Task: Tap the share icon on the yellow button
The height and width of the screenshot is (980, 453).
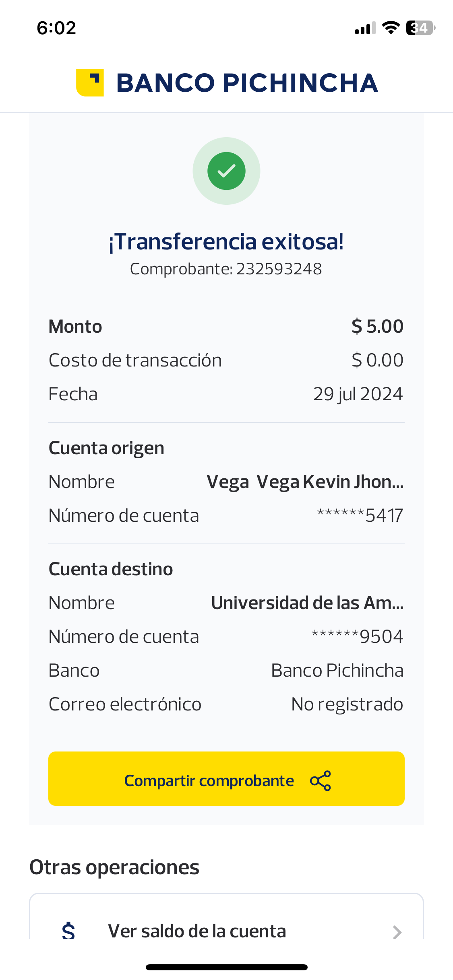Action: click(321, 781)
